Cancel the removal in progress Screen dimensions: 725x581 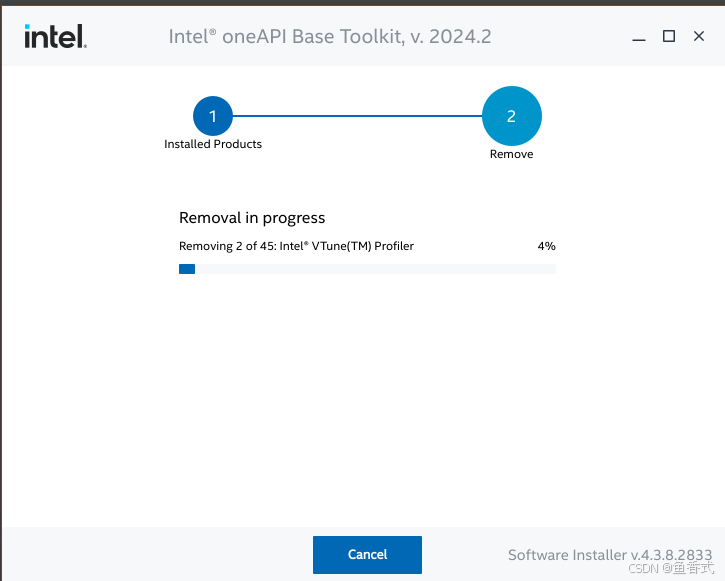367,554
